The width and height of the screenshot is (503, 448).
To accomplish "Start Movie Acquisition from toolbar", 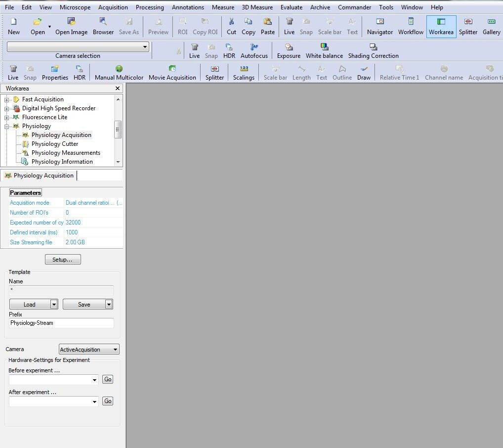I will point(172,72).
